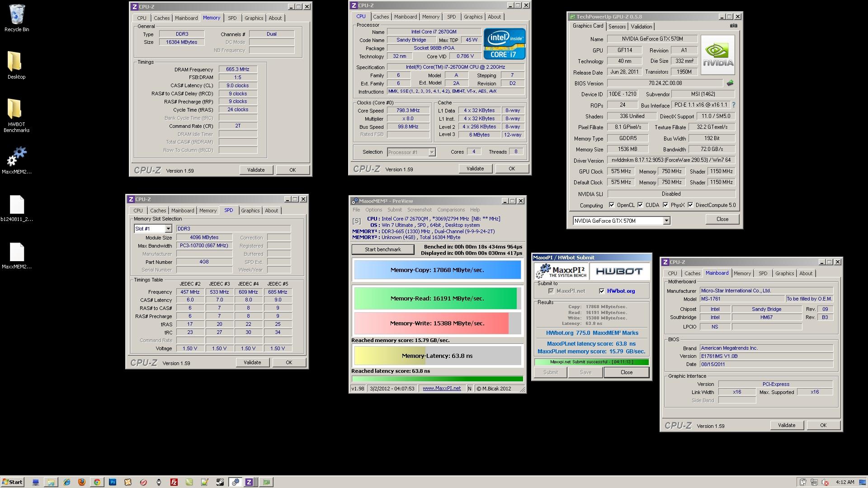Image resolution: width=868 pixels, height=488 pixels.
Task: Click the BIOS Version 70.24.2C.00.08 field
Action: pos(665,83)
